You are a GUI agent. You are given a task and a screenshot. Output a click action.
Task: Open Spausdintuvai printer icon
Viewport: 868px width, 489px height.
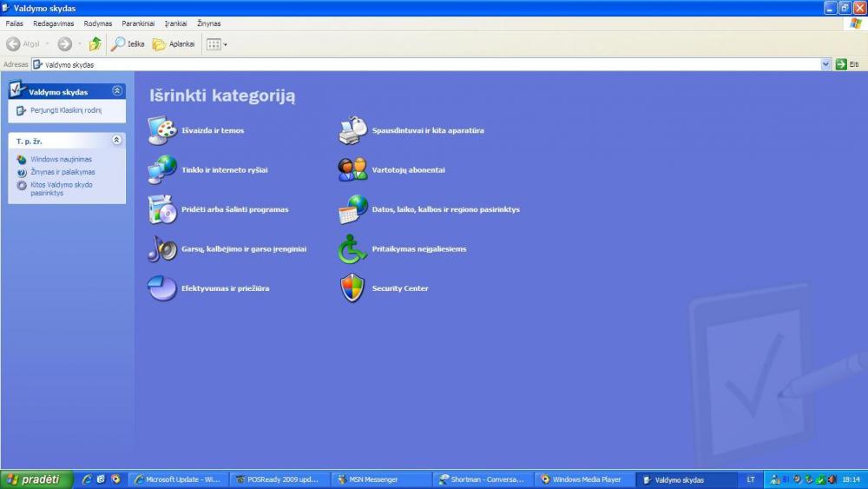pos(352,130)
